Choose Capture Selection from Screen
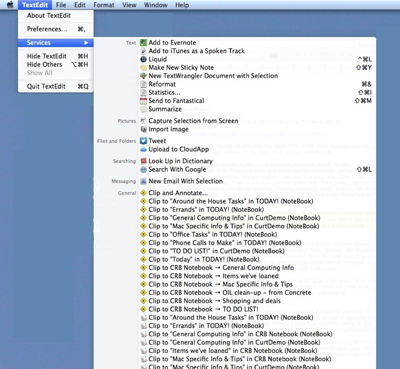Screen dimensions: 400x369 (x=257, y=121)
